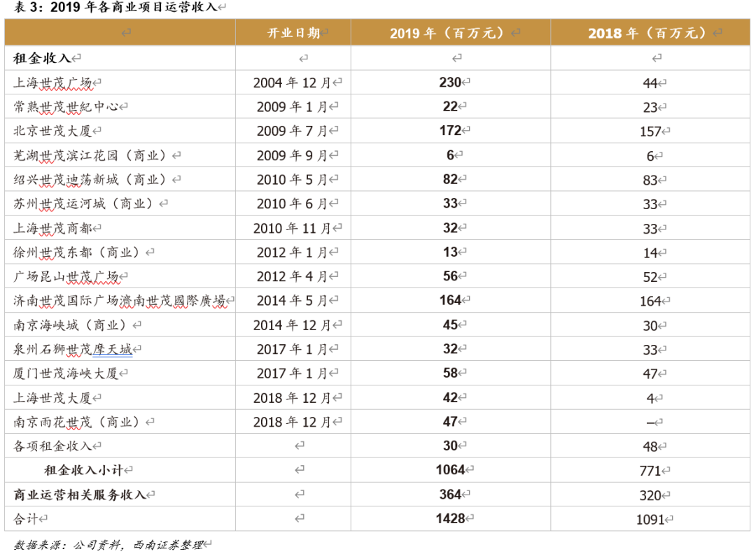Click the date '2014 年 5 月'
Image resolution: width=756 pixels, height=554 pixels.
coord(292,301)
